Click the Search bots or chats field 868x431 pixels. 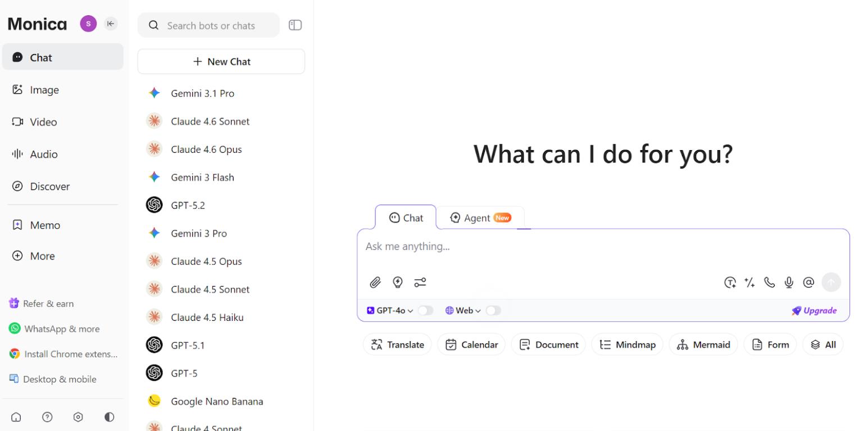pos(208,25)
